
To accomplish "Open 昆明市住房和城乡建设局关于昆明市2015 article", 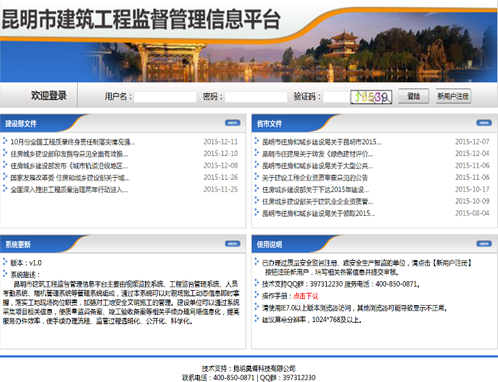I will (322, 142).
